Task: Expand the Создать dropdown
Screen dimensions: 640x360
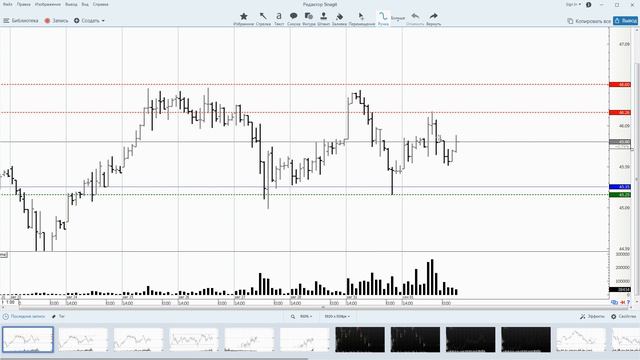Action: pyautogui.click(x=89, y=20)
